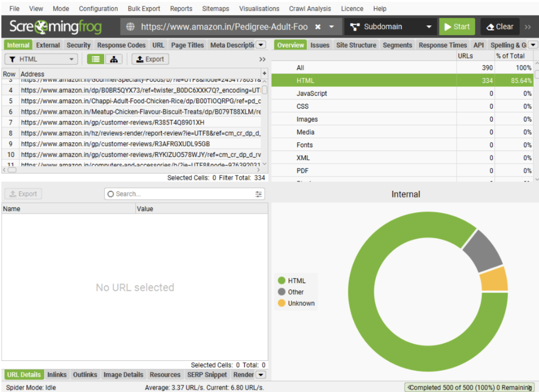Show more bottom tabs dropdown
The image size is (539, 392).
pyautogui.click(x=261, y=375)
